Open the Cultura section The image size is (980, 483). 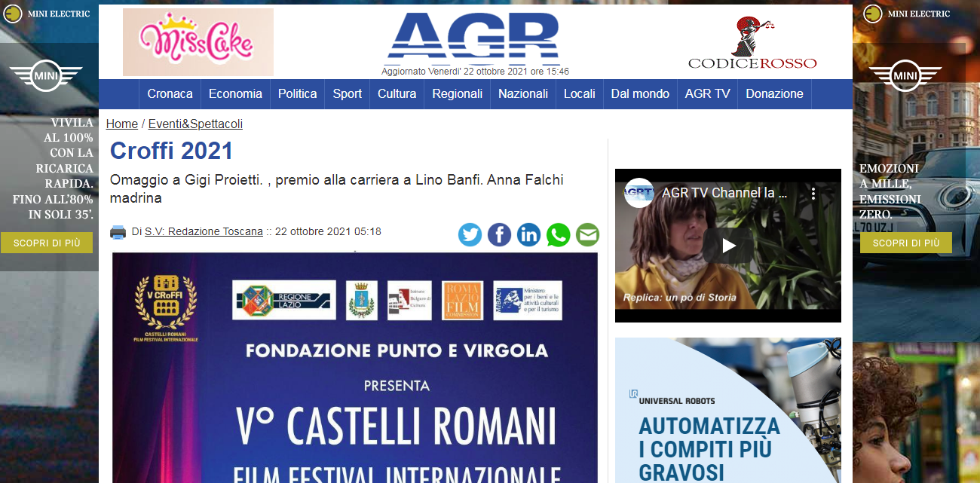coord(397,94)
